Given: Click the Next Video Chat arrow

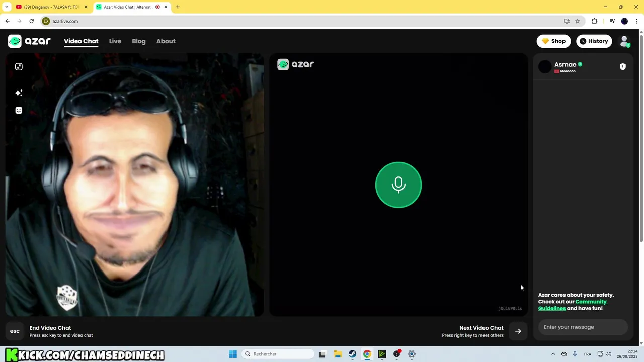Looking at the screenshot, I should [x=518, y=331].
